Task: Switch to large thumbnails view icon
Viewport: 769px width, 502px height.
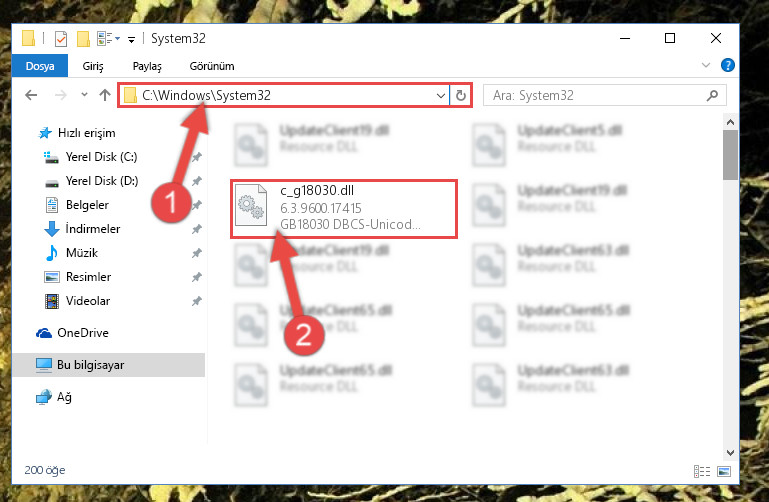Action: click(x=724, y=472)
